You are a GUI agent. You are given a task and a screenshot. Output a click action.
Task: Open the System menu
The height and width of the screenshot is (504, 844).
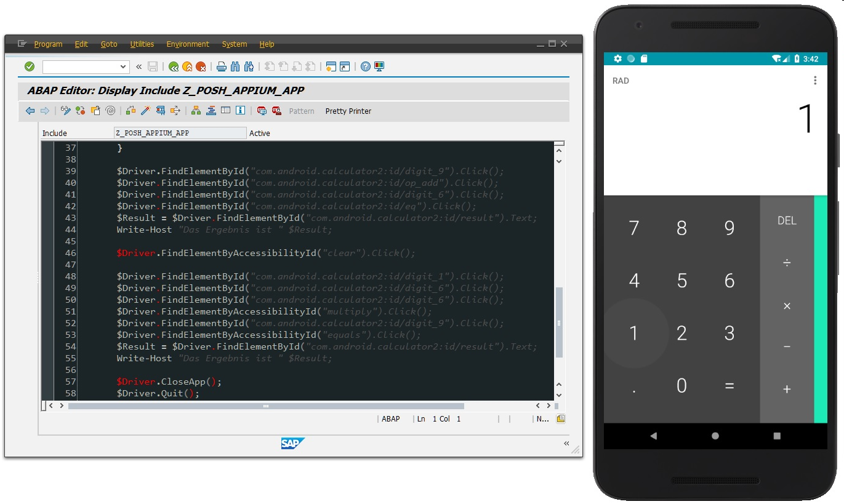point(235,44)
